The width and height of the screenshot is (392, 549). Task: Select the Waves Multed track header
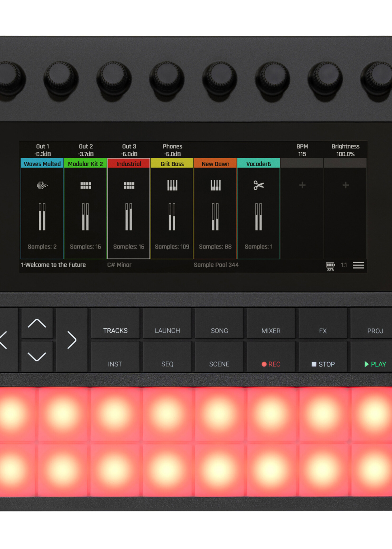42,164
